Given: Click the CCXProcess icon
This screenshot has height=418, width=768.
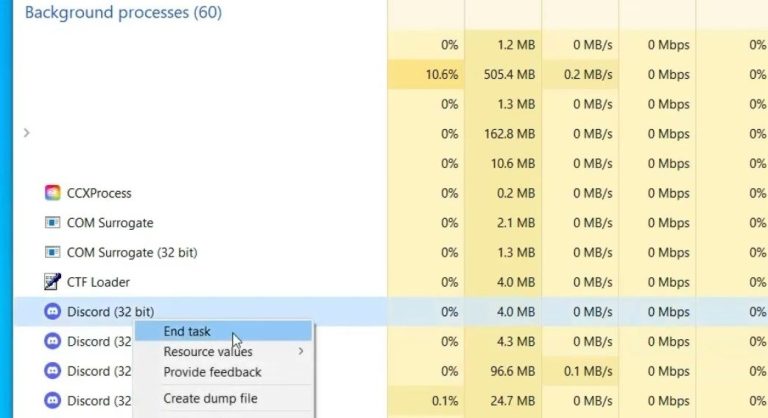Looking at the screenshot, I should click(52, 193).
